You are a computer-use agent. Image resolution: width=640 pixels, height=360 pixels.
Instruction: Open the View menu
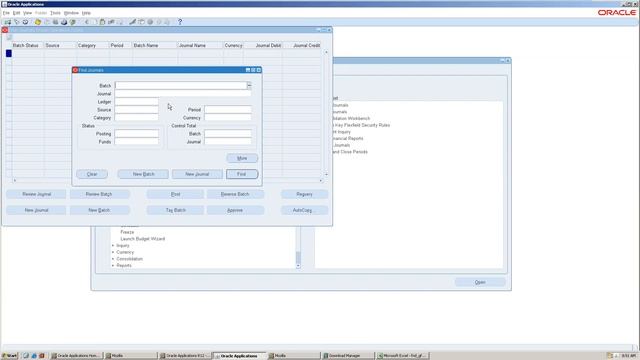click(x=27, y=13)
